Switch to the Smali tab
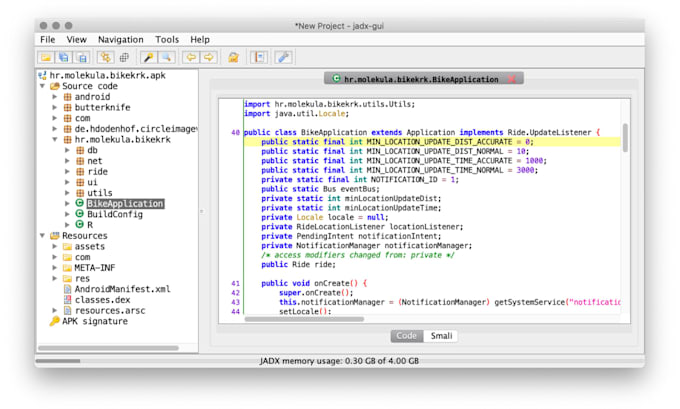 coord(441,336)
